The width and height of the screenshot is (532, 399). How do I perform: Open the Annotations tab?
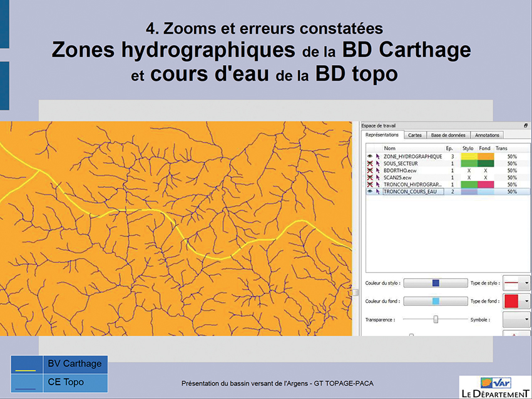pos(487,135)
